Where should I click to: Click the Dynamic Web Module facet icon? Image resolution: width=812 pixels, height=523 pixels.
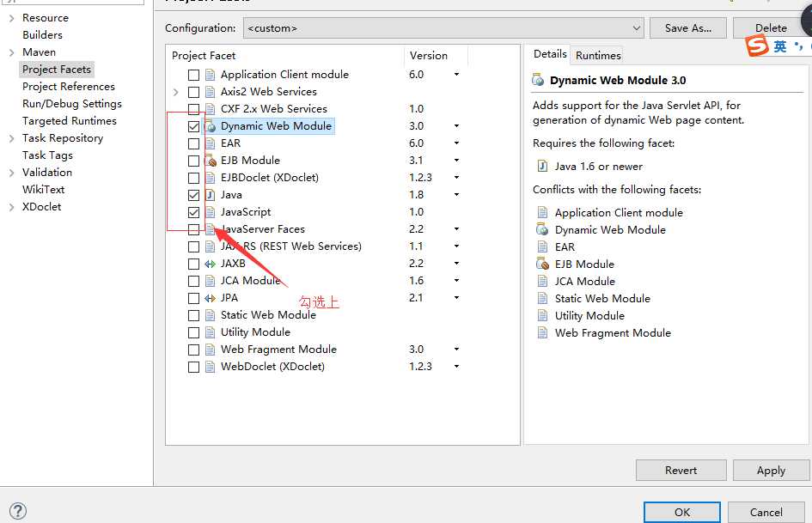coord(211,126)
